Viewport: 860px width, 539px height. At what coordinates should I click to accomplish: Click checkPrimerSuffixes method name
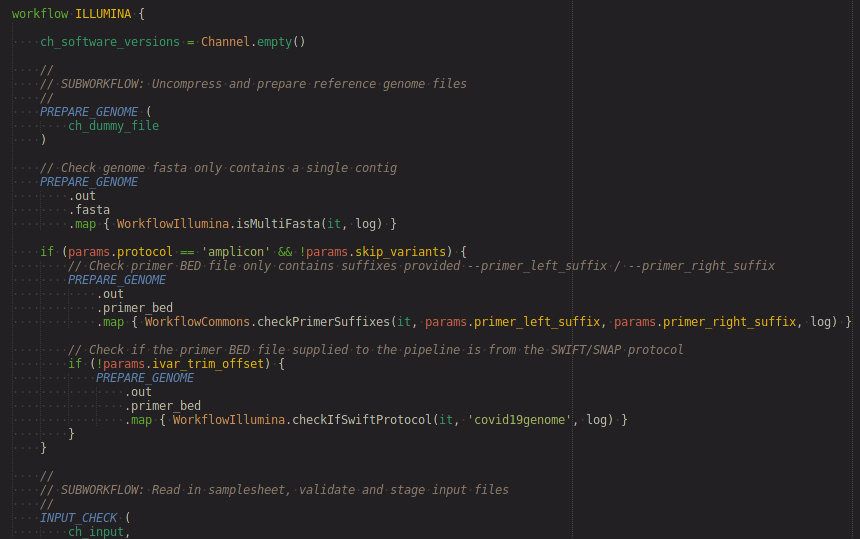tap(324, 322)
